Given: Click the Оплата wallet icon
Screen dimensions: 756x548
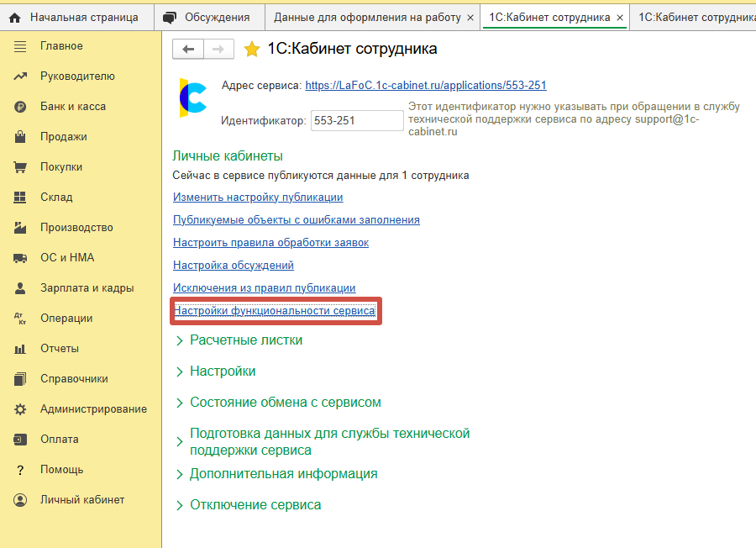Looking at the screenshot, I should click(x=20, y=440).
